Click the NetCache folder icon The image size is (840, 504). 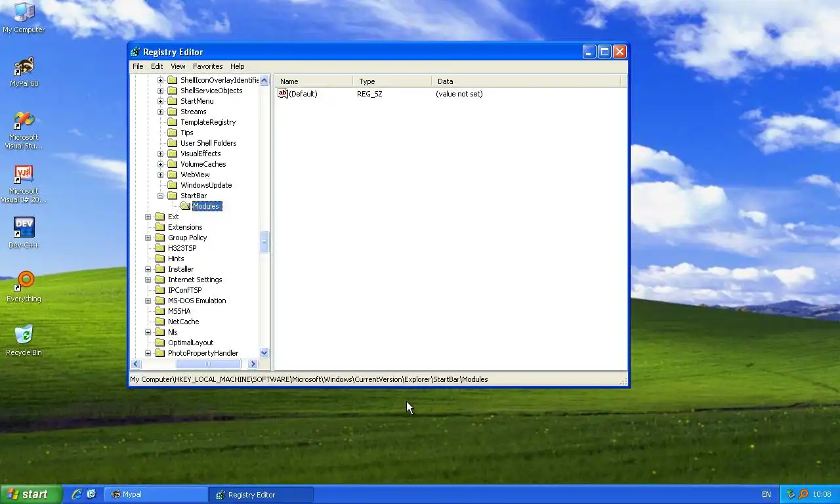click(x=160, y=322)
